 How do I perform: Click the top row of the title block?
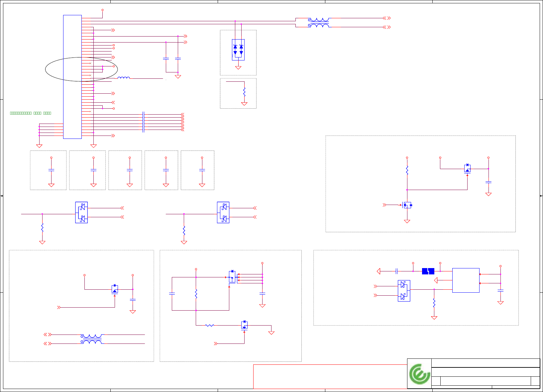tap(486, 363)
